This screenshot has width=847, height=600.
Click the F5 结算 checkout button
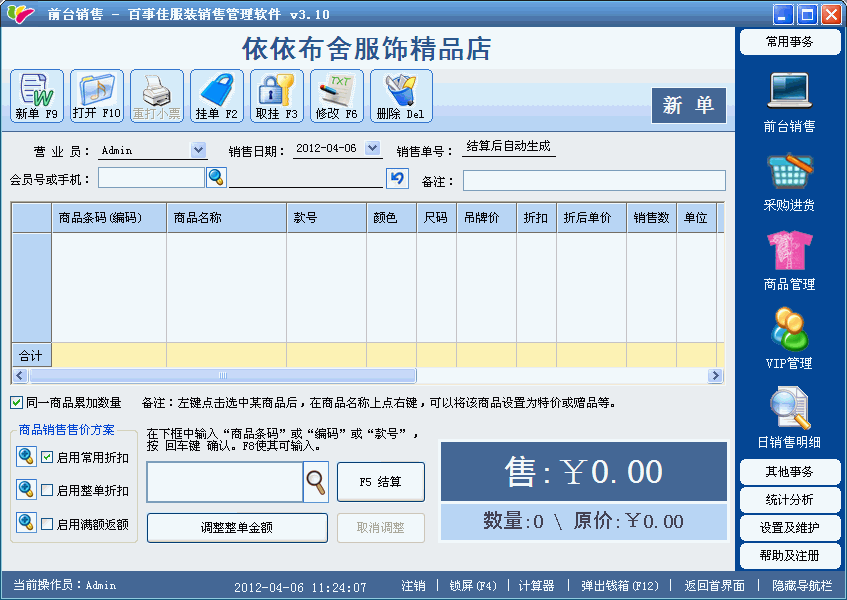click(381, 482)
